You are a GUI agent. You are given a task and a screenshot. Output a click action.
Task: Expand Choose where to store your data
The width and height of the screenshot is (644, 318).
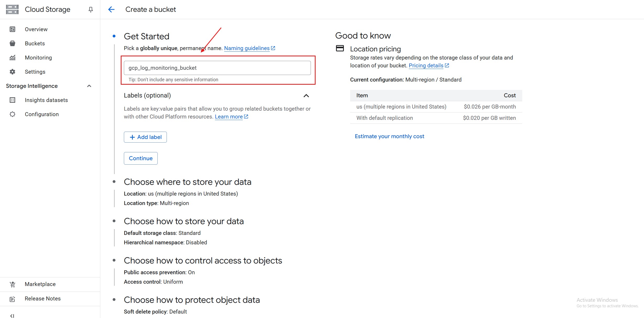[x=187, y=182]
